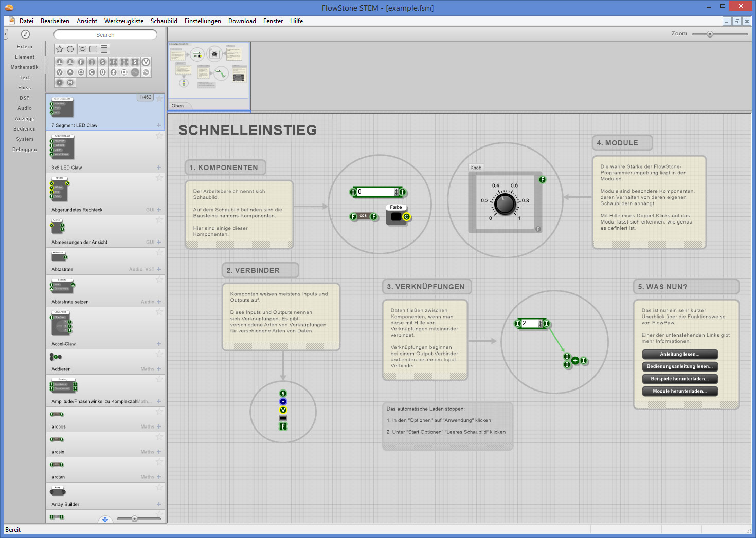Click the toolbox Search field
The width and height of the screenshot is (756, 538).
coord(105,35)
